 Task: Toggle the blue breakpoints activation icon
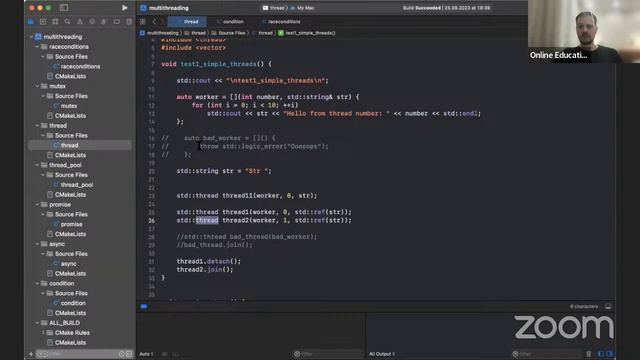point(144,307)
